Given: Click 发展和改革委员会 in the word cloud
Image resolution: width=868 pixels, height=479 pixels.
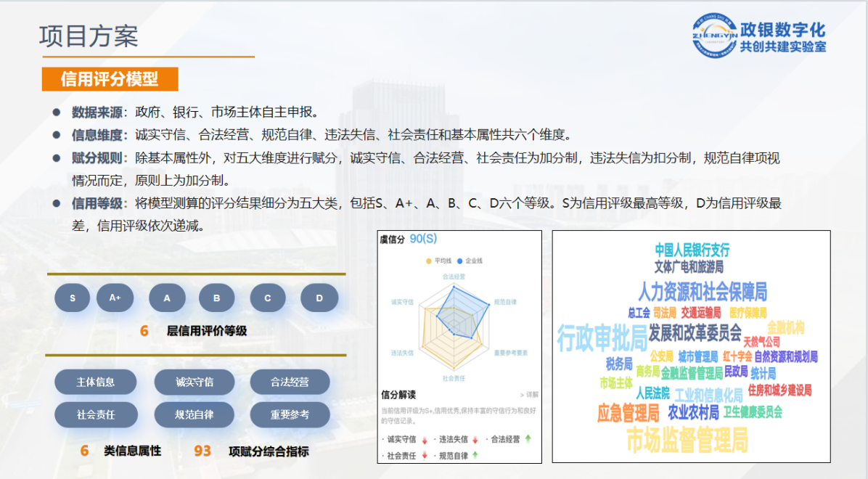Looking at the screenshot, I should point(695,333).
